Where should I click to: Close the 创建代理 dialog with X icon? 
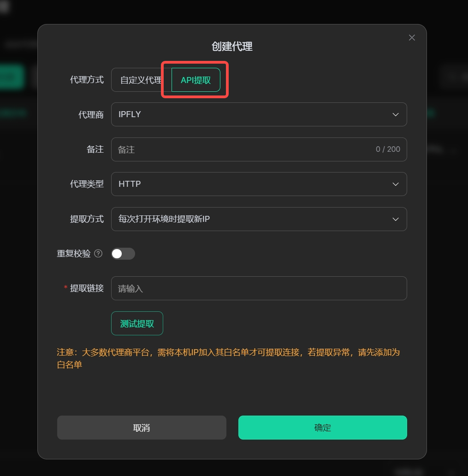click(x=412, y=38)
